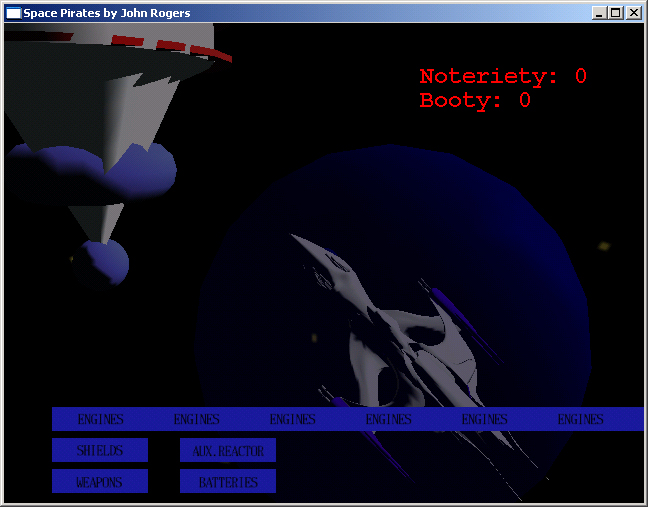This screenshot has width=648, height=507.
Task: Select the third ENGINES segment from left
Action: click(292, 419)
